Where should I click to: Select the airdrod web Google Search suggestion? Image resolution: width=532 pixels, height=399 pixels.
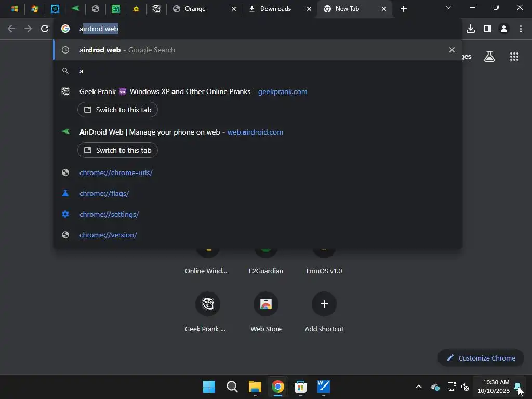point(258,50)
